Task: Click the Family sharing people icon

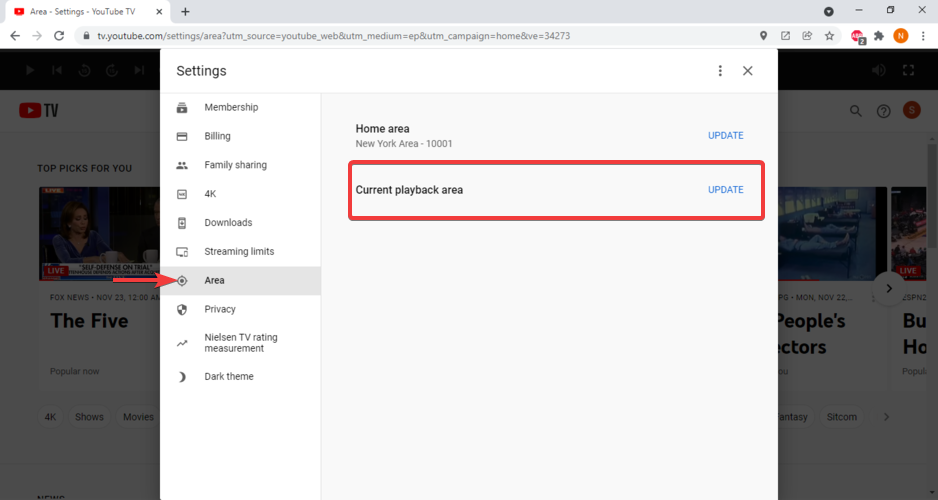Action: click(182, 165)
